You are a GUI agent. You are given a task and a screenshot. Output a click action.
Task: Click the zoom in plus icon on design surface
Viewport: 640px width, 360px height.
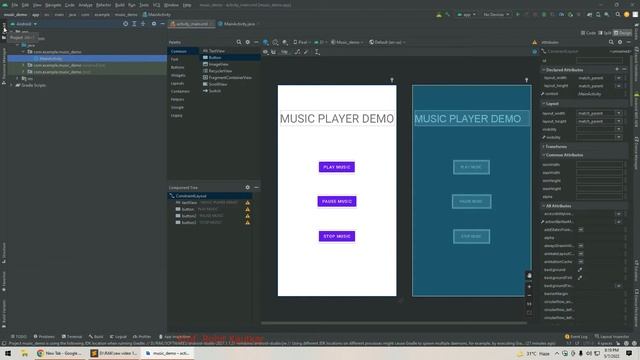529,287
